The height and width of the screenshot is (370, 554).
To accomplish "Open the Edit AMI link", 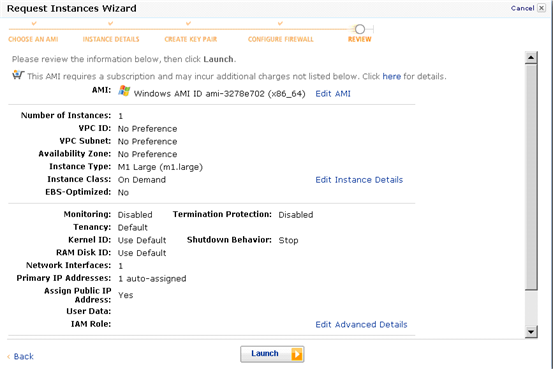I will coord(333,94).
